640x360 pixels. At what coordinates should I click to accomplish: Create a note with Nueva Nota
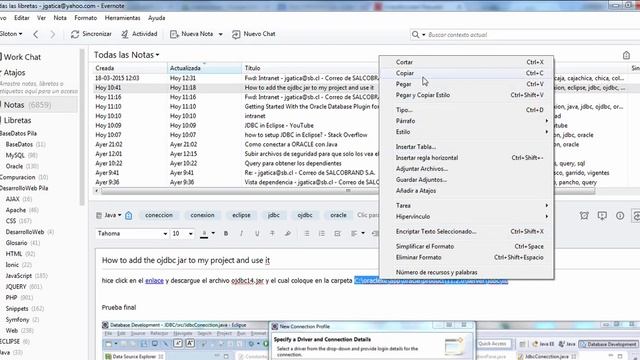192,34
